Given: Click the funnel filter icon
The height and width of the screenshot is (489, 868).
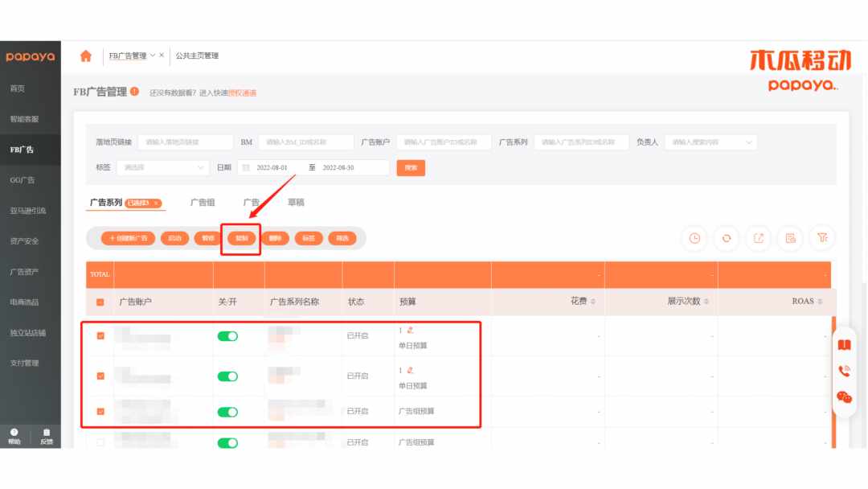Looking at the screenshot, I should tap(823, 238).
